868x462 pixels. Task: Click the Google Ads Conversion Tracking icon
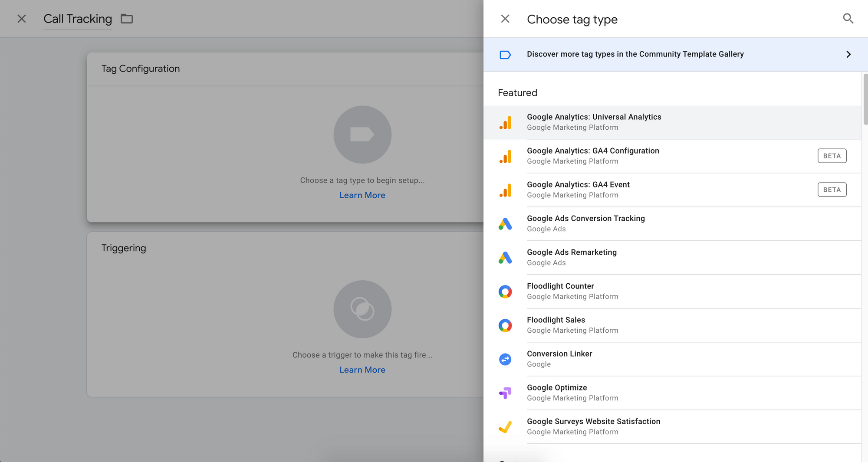(505, 224)
